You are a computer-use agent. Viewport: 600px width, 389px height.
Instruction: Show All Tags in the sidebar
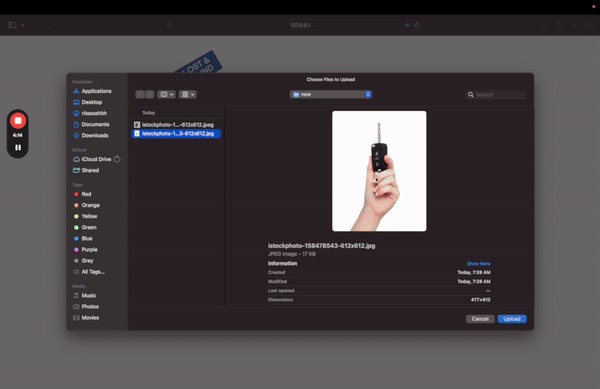[89, 272]
